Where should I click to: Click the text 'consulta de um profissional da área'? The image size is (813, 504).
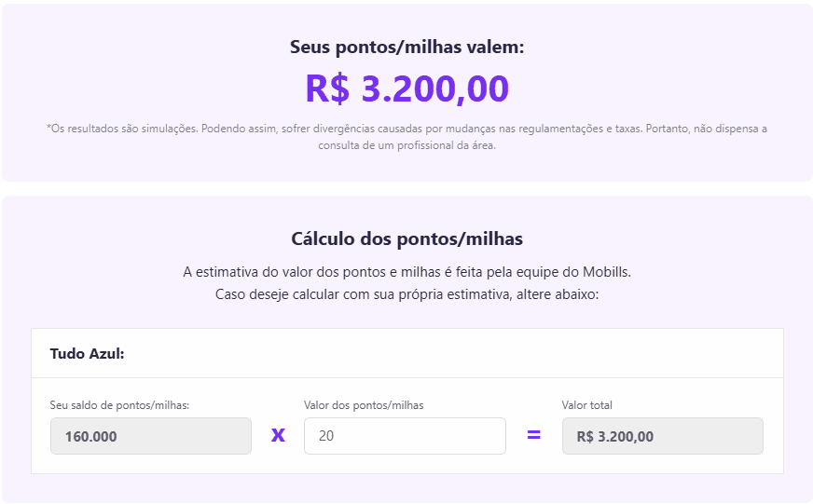(406, 145)
